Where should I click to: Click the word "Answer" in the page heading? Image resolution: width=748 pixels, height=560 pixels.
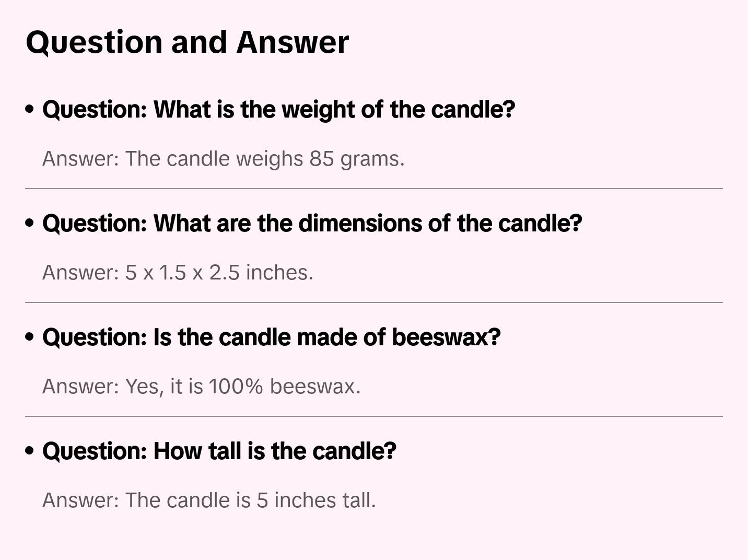(x=293, y=42)
